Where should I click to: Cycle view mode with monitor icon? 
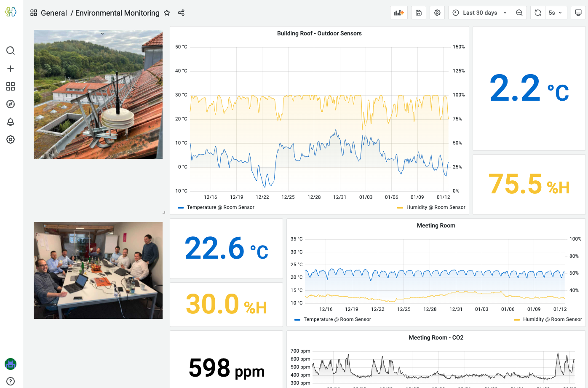578,13
